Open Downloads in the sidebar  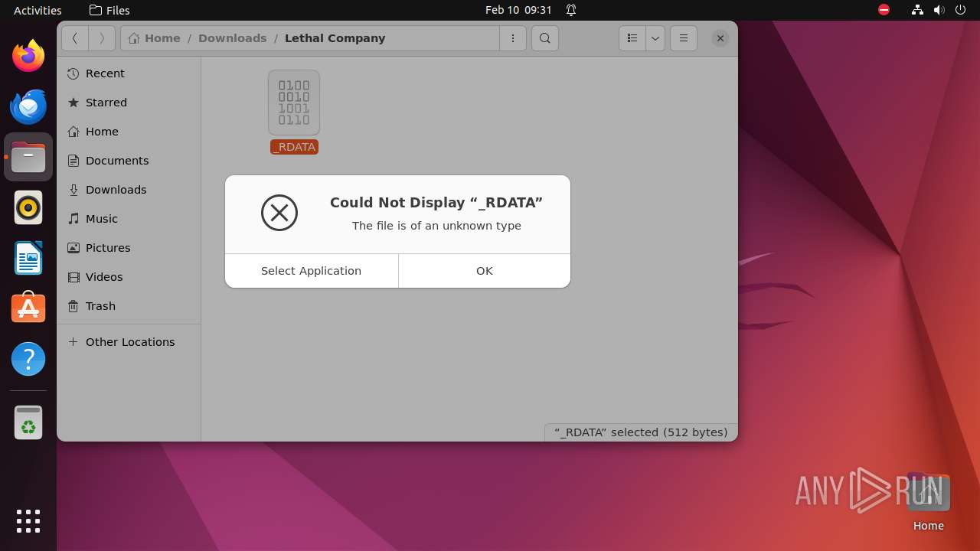pyautogui.click(x=129, y=190)
